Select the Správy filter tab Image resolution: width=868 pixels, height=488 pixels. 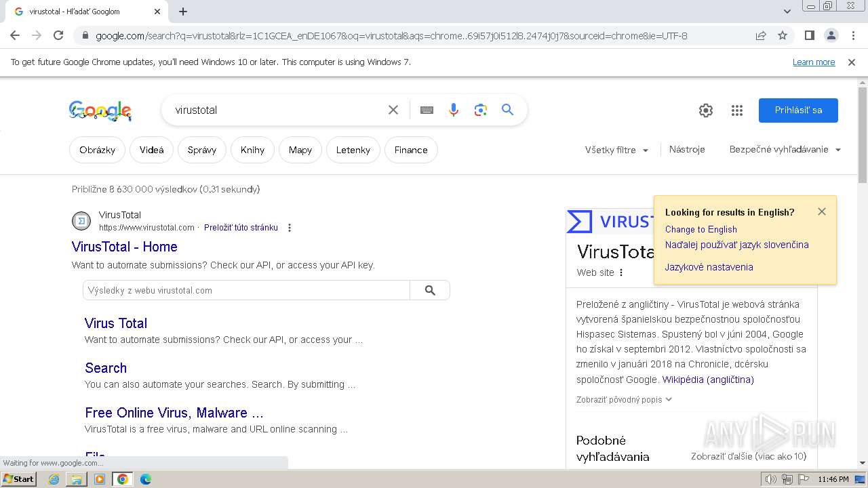pos(202,150)
